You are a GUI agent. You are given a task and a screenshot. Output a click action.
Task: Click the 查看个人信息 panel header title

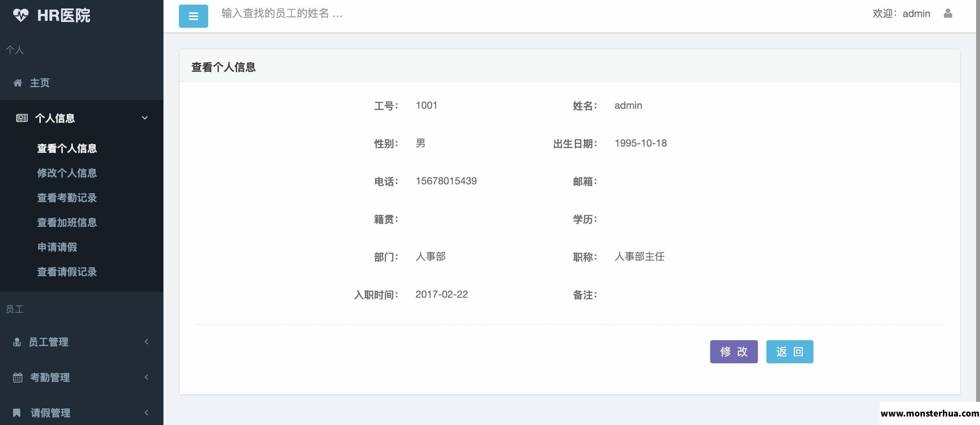pyautogui.click(x=224, y=67)
